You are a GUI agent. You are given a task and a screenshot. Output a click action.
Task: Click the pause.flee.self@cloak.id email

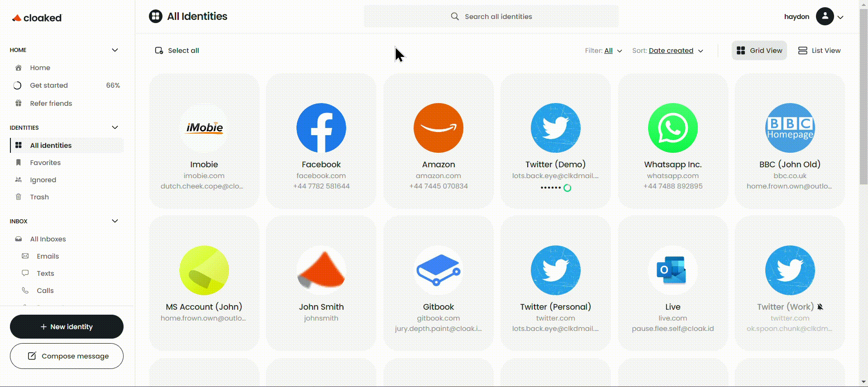673,329
